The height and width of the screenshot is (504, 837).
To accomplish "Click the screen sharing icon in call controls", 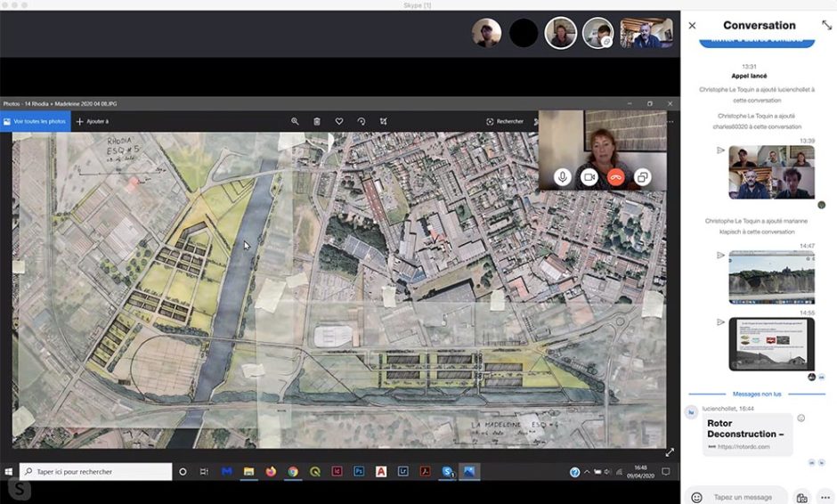I will (x=641, y=177).
